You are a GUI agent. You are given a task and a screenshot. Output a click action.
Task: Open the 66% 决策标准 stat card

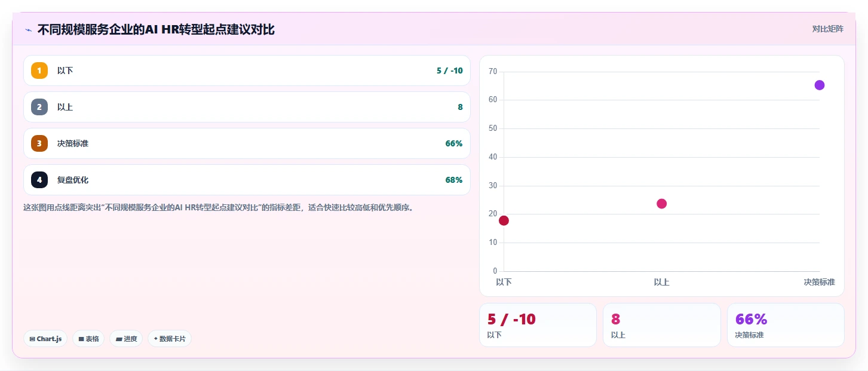786,325
